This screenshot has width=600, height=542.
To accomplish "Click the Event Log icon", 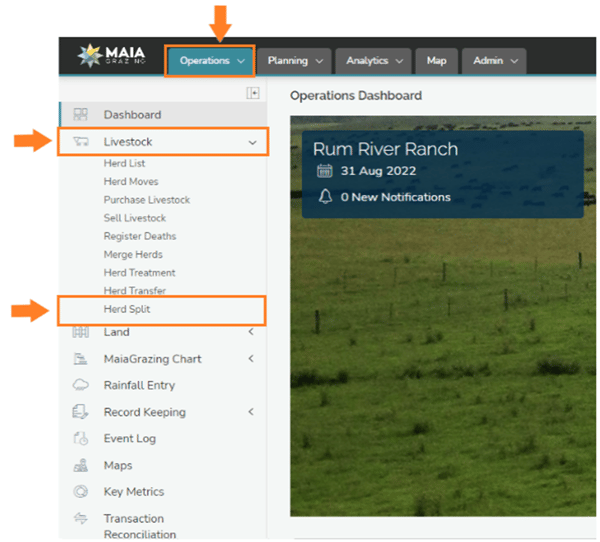I will [x=81, y=438].
